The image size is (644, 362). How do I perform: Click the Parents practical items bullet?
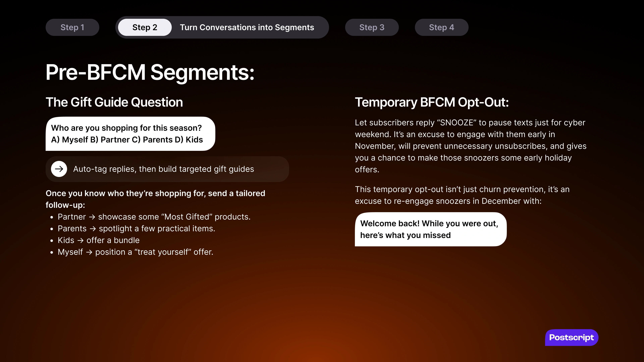pyautogui.click(x=137, y=228)
